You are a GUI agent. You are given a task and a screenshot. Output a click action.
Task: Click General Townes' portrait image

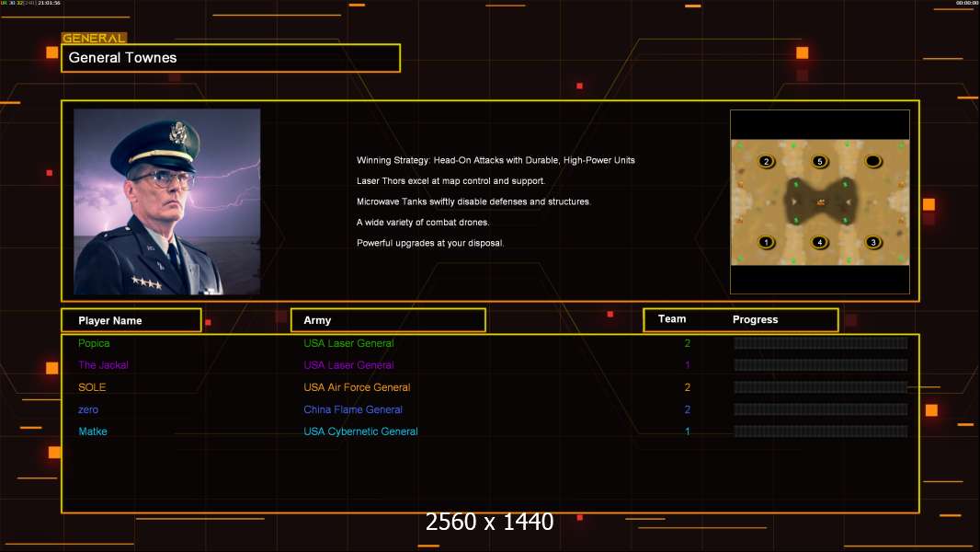click(x=167, y=201)
